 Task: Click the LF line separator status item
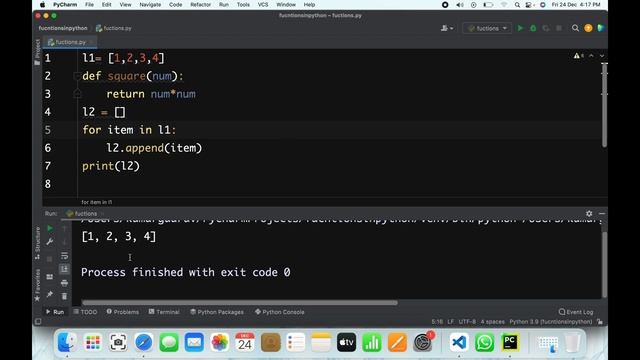tap(451, 322)
